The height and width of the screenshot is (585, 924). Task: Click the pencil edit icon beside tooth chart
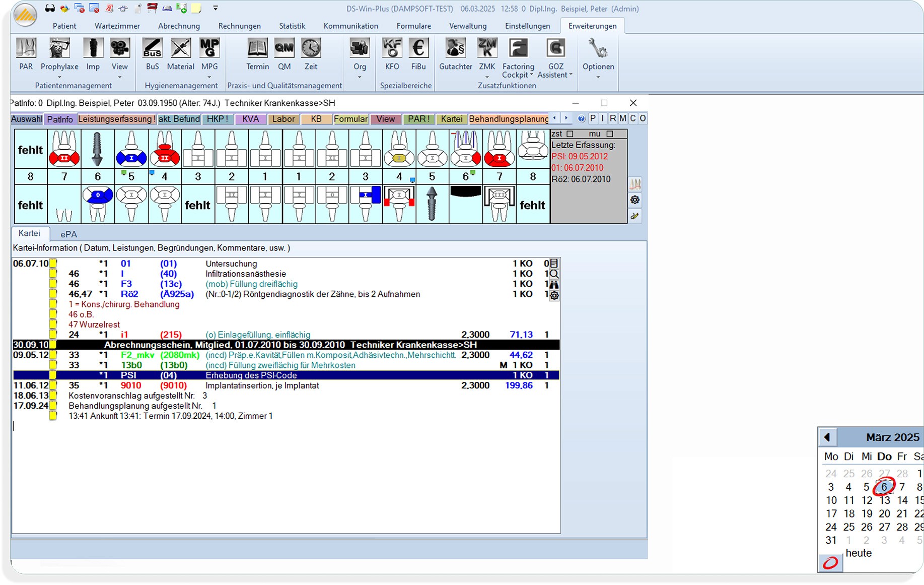point(635,216)
